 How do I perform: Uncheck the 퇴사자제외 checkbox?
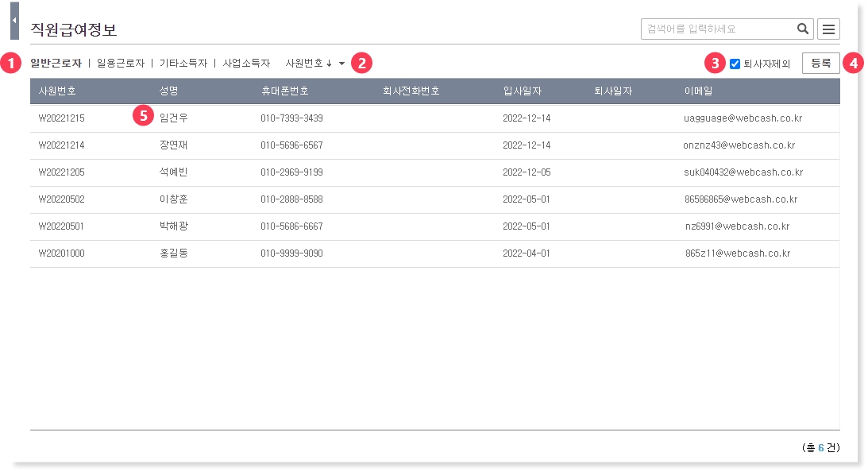pyautogui.click(x=735, y=64)
